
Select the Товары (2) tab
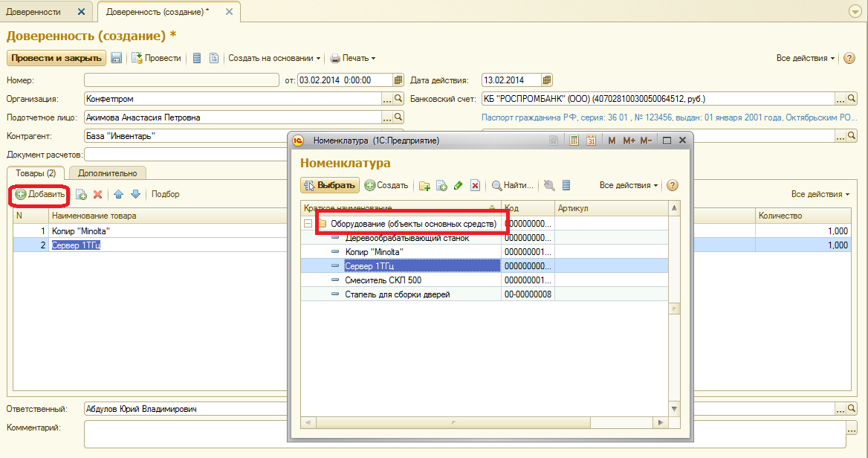click(x=36, y=173)
